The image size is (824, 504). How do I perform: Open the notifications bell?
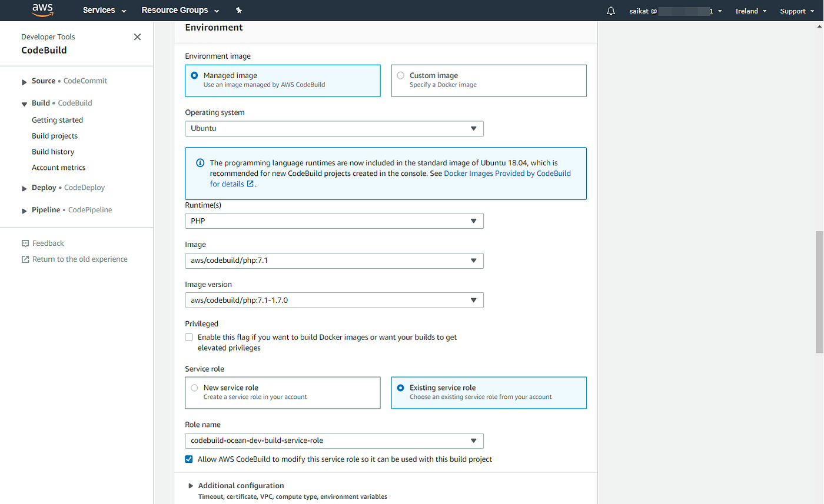(611, 11)
